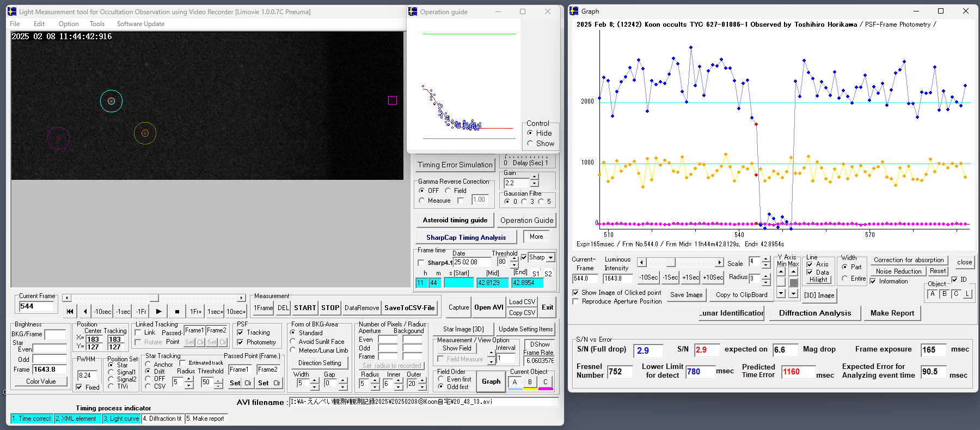Increase the Gain value with up arrow

[534, 177]
